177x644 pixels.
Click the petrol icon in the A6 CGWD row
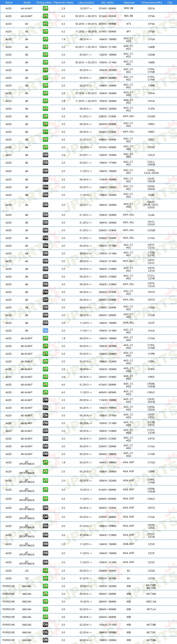click(45, 116)
